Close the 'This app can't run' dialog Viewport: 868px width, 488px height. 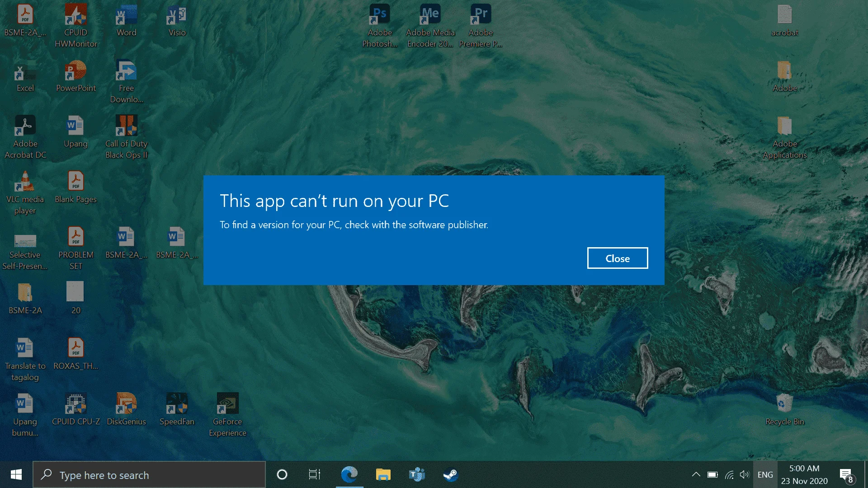point(617,258)
